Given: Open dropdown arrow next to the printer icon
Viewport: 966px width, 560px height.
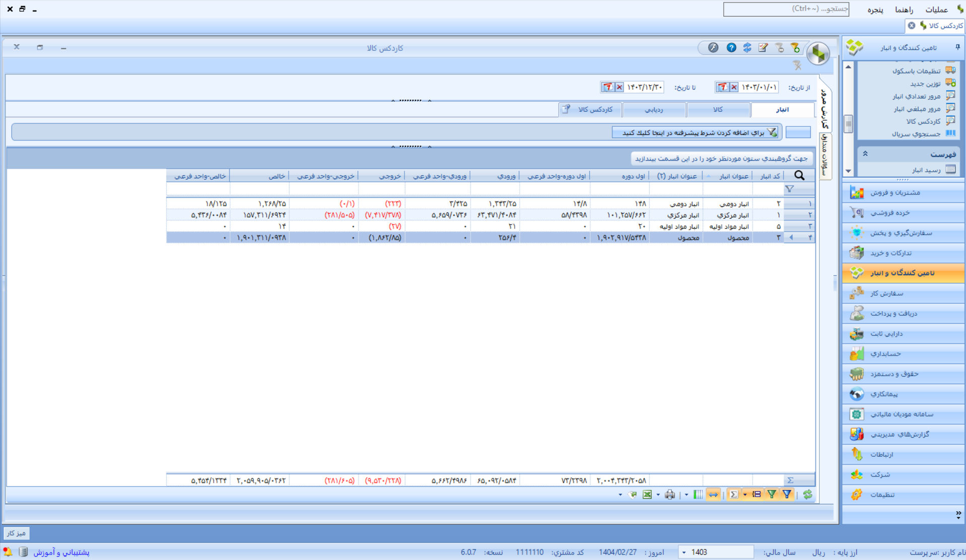Looking at the screenshot, I should (686, 495).
